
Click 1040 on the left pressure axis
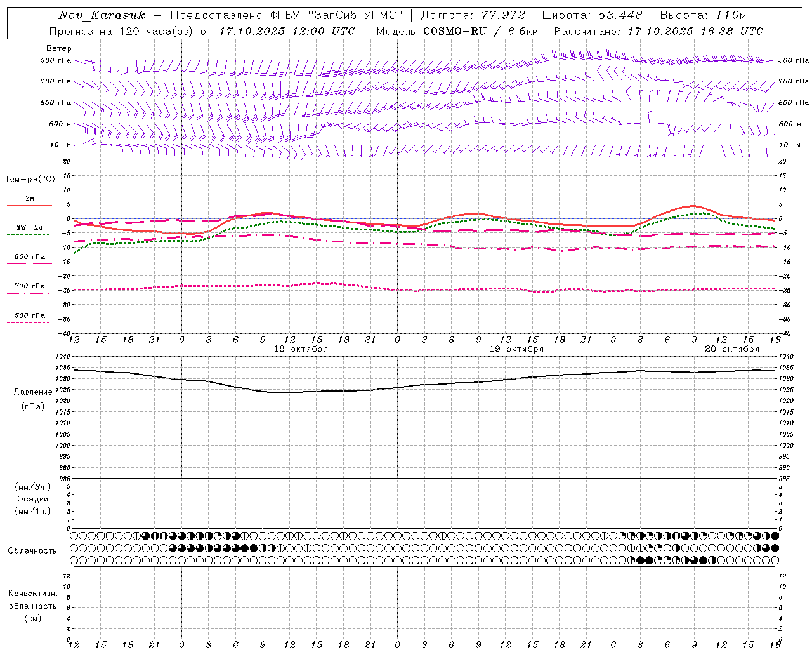point(63,357)
